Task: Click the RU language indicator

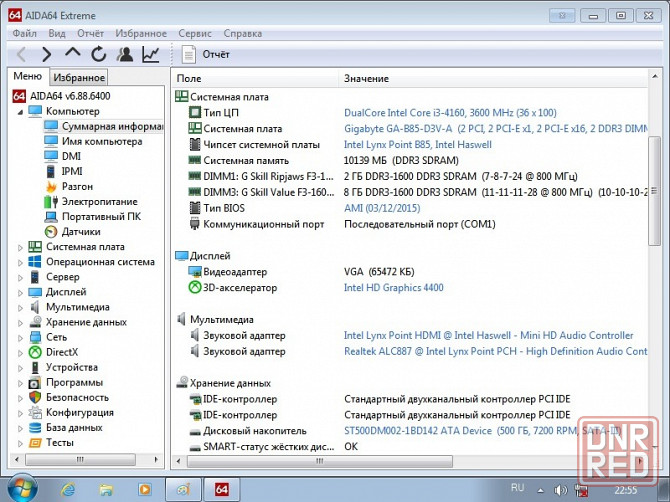Action: [517, 487]
